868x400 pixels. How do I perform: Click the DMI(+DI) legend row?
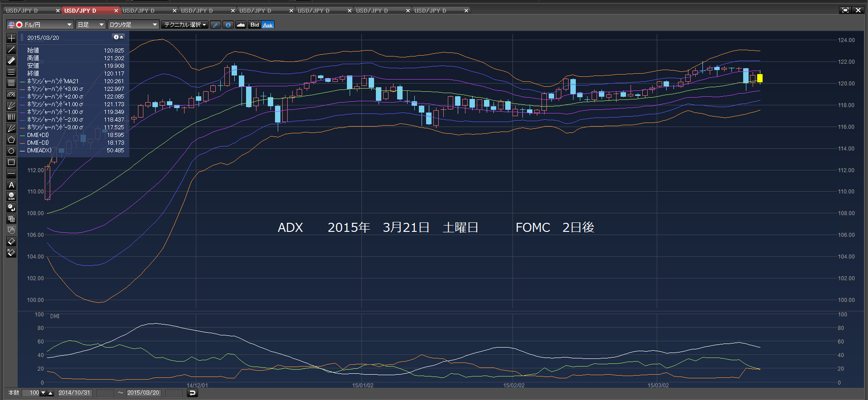coord(72,135)
